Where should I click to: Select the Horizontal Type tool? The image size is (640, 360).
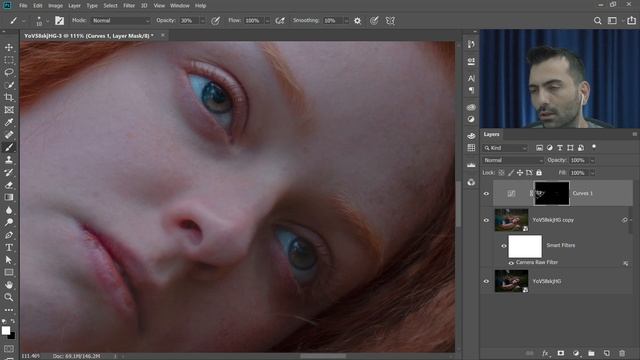[9, 247]
